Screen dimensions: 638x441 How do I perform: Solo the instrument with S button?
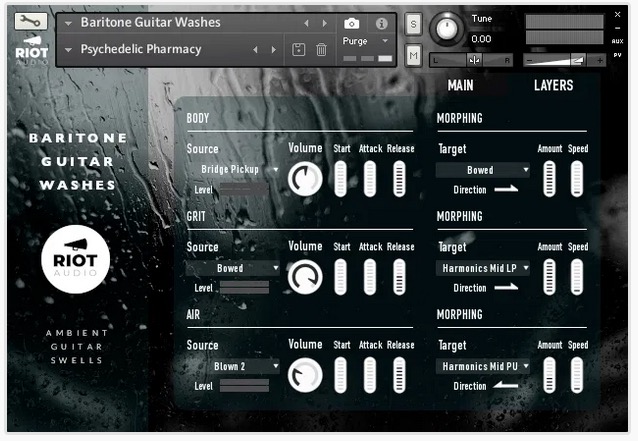coord(413,24)
